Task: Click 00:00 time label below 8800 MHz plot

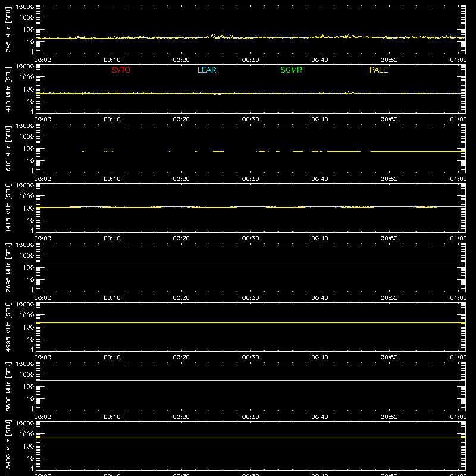Action: [x=43, y=417]
